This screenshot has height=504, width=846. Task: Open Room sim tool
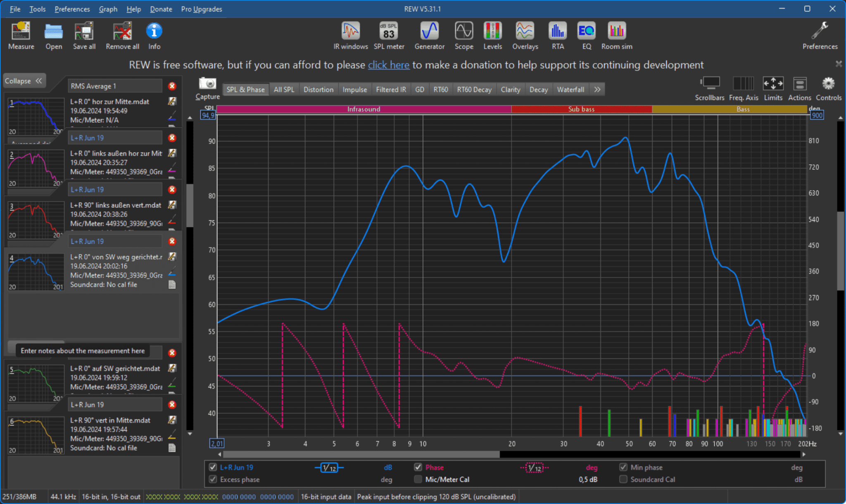coord(617,36)
